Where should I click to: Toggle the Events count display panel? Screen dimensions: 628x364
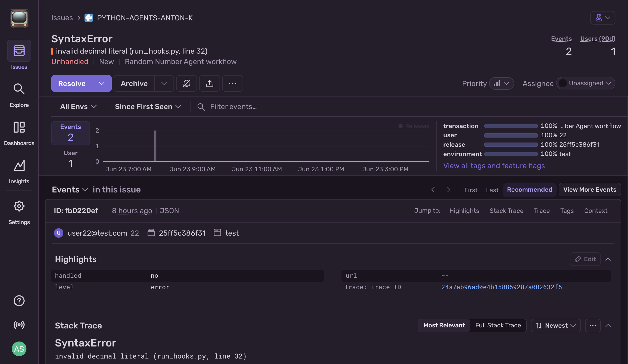tap(70, 133)
